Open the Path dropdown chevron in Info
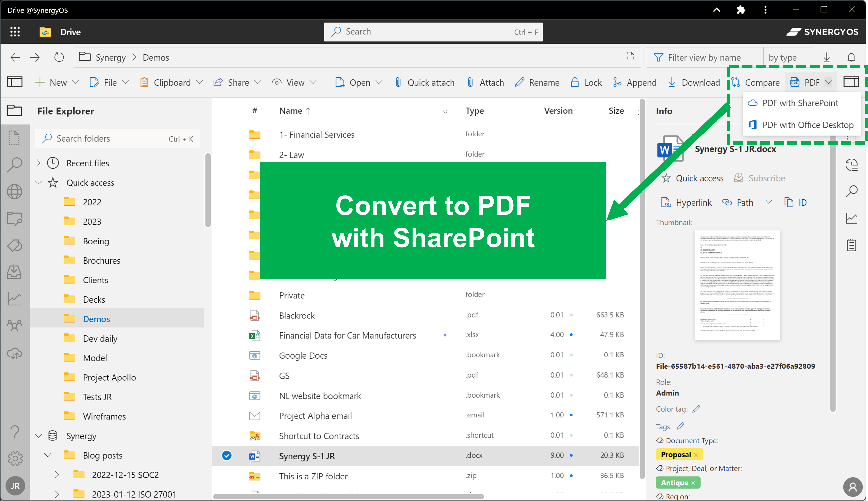 pos(768,202)
